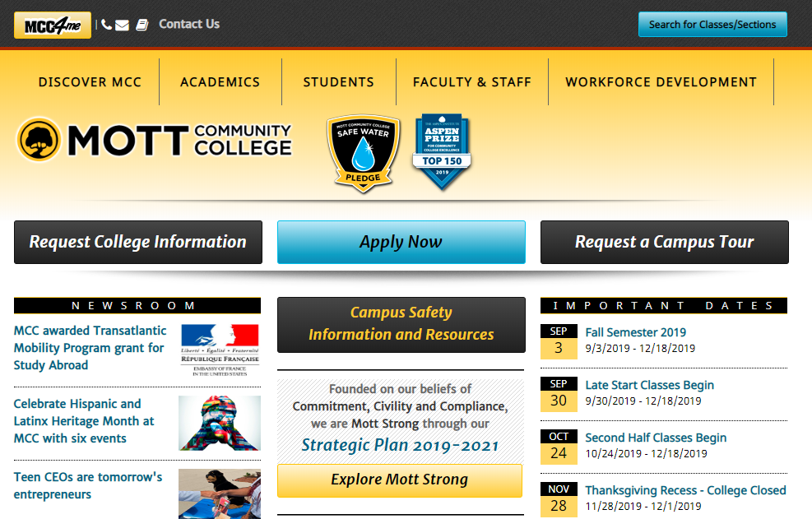
Task: Click the Newsroom section header
Action: pyautogui.click(x=137, y=306)
